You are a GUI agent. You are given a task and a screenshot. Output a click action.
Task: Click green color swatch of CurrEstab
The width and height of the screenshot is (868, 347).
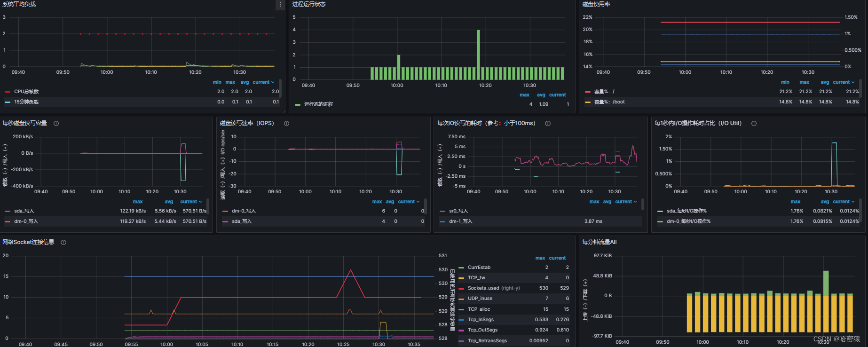tap(461, 268)
